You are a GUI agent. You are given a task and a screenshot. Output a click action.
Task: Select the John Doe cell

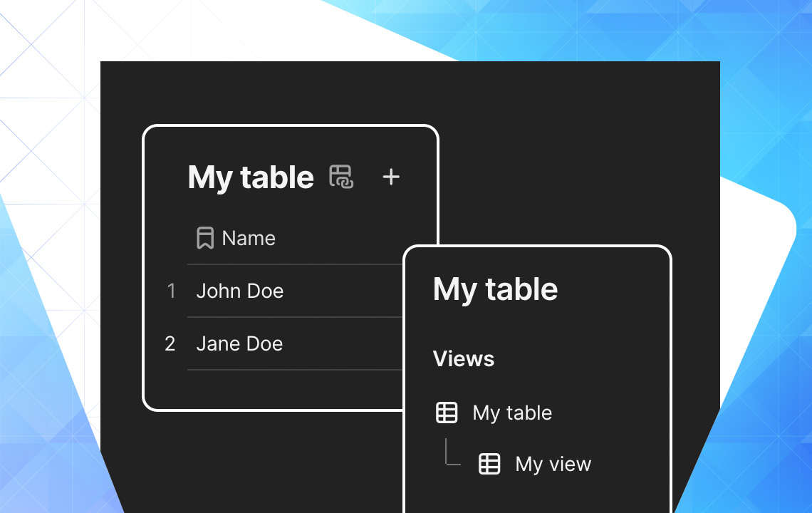tap(240, 291)
